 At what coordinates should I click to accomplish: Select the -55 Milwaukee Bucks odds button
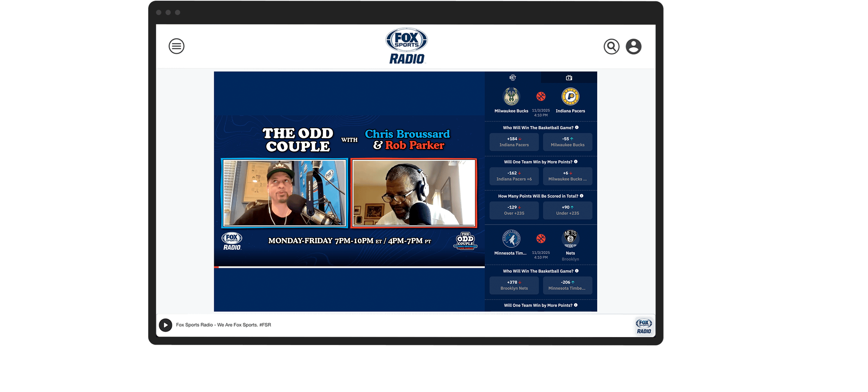(x=567, y=142)
